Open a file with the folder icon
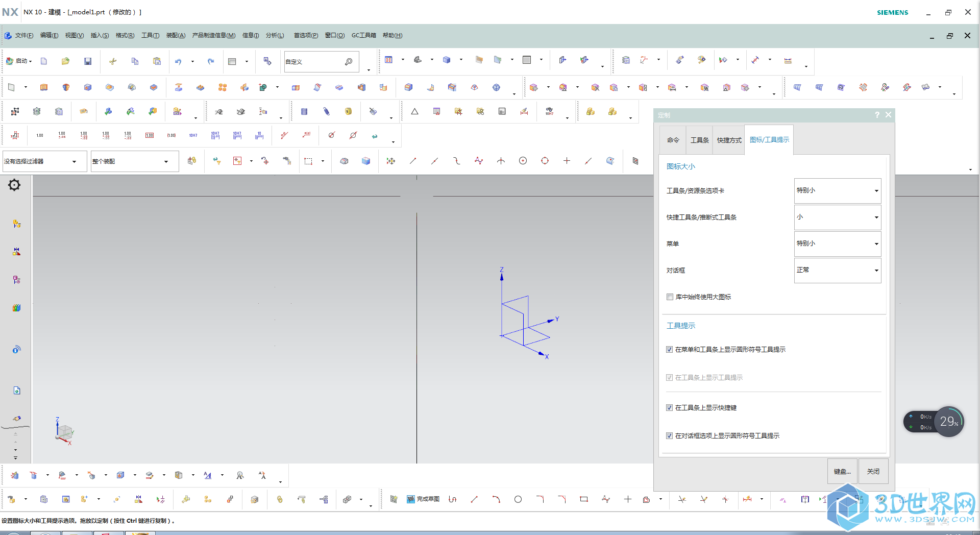Viewport: 980px width, 535px height. (x=65, y=61)
